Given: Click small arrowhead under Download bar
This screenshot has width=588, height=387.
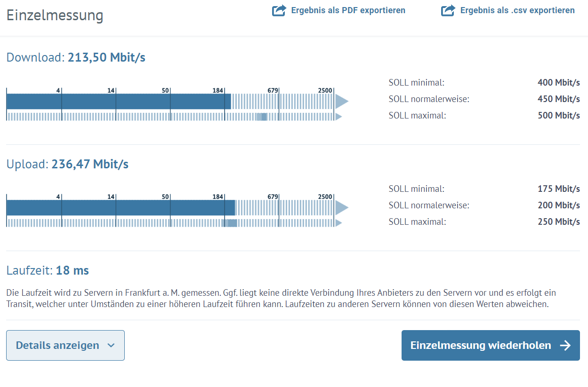Looking at the screenshot, I should pyautogui.click(x=338, y=117).
